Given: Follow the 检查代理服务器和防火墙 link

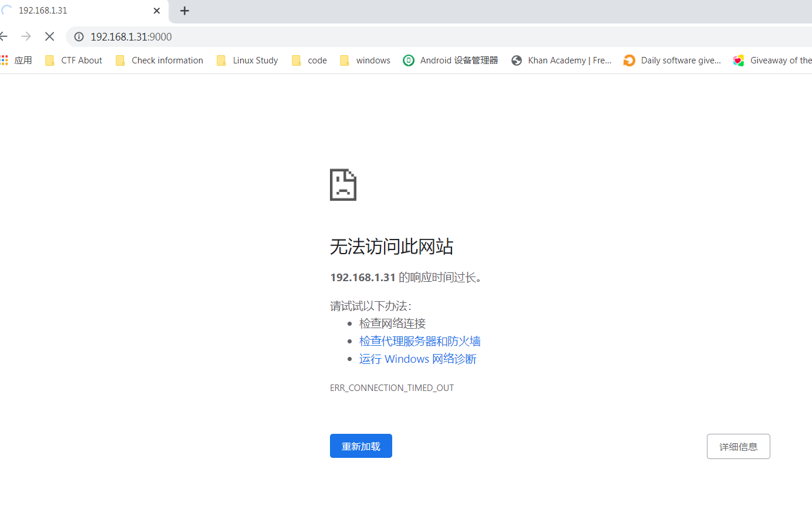Looking at the screenshot, I should 420,340.
